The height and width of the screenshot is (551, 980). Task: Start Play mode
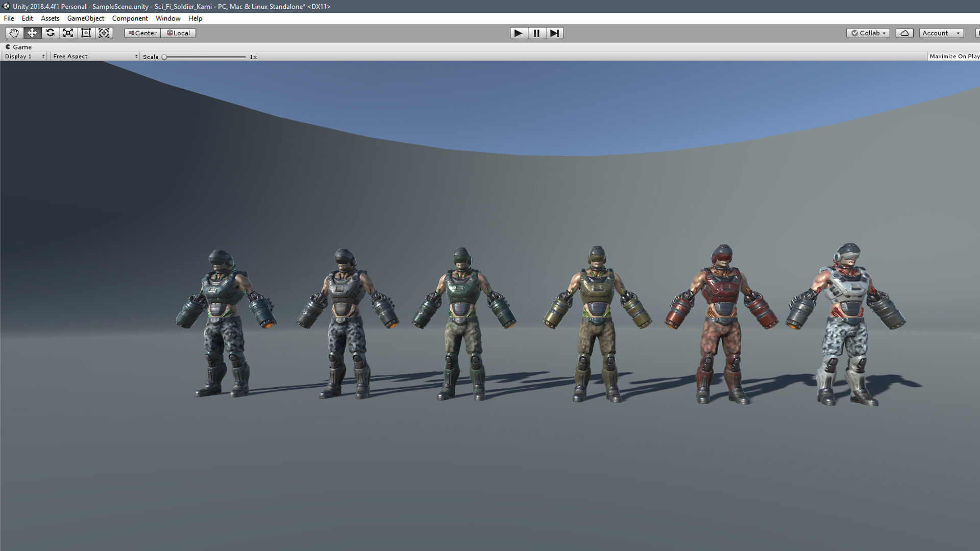[x=519, y=33]
